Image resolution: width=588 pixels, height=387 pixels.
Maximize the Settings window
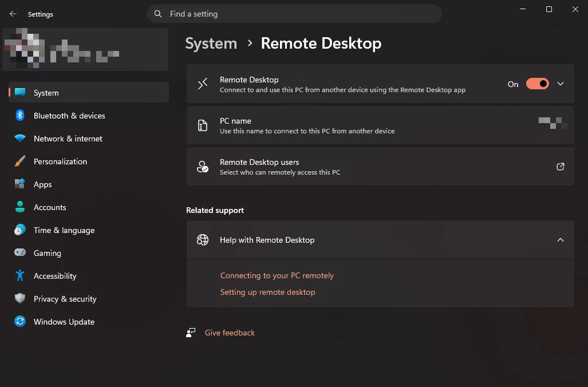tap(548, 9)
